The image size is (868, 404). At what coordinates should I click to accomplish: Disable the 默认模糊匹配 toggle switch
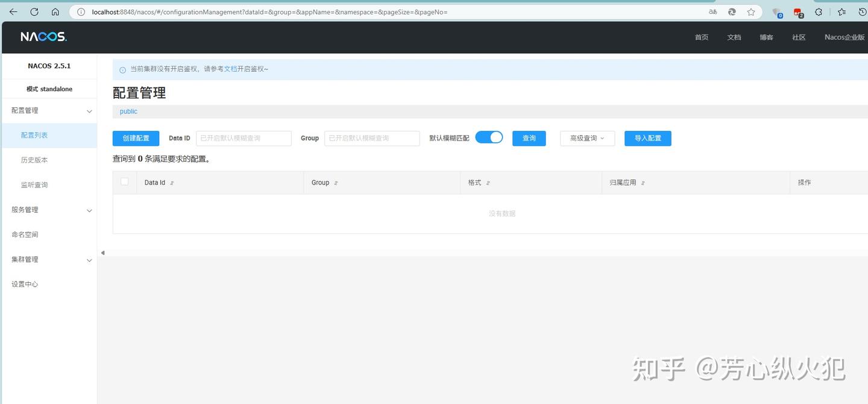point(489,137)
